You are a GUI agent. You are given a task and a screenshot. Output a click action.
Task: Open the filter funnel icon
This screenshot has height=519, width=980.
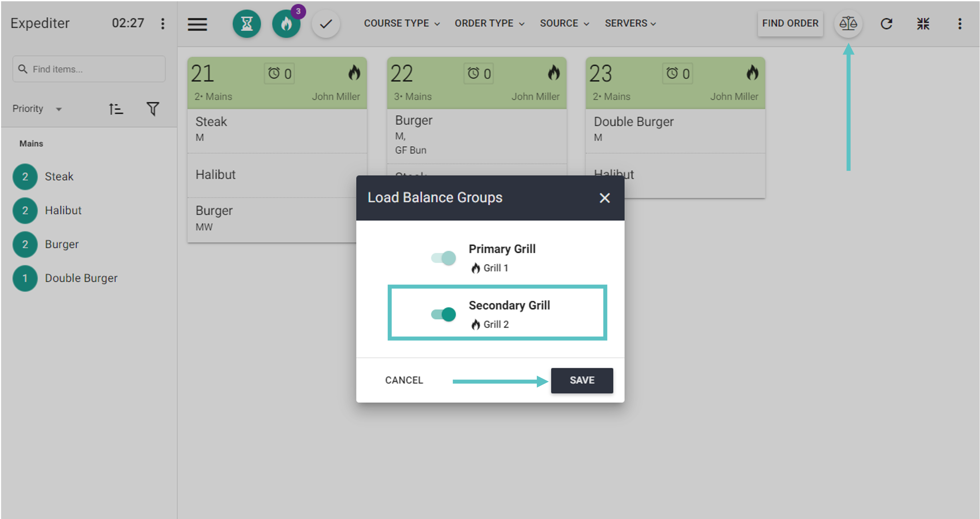point(152,109)
